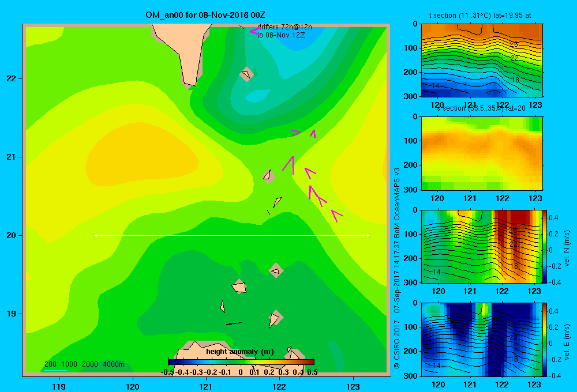Click the 26 contour label in temperature section

pos(514,44)
